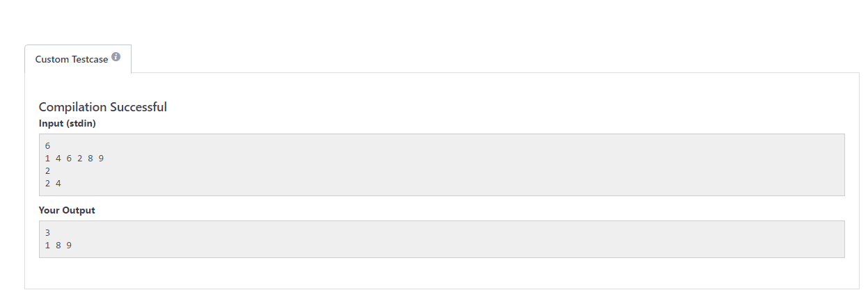Click inside the stdin input box
The image size is (868, 297).
click(441, 165)
